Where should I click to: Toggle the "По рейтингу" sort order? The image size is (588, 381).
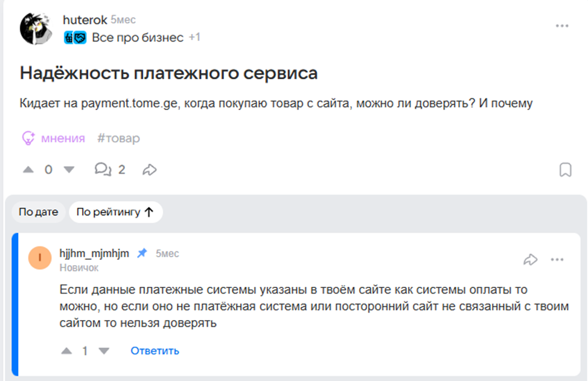click(115, 212)
